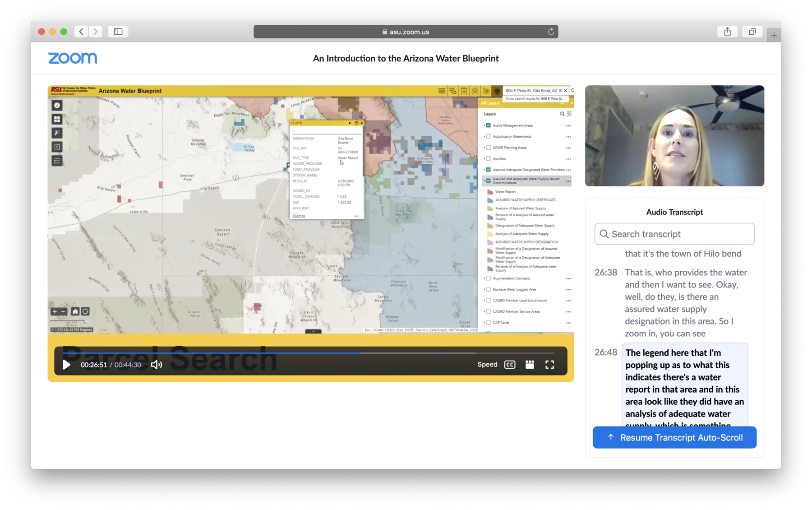Jump to transcript timestamp 26:38
812x510 pixels.
coord(605,273)
